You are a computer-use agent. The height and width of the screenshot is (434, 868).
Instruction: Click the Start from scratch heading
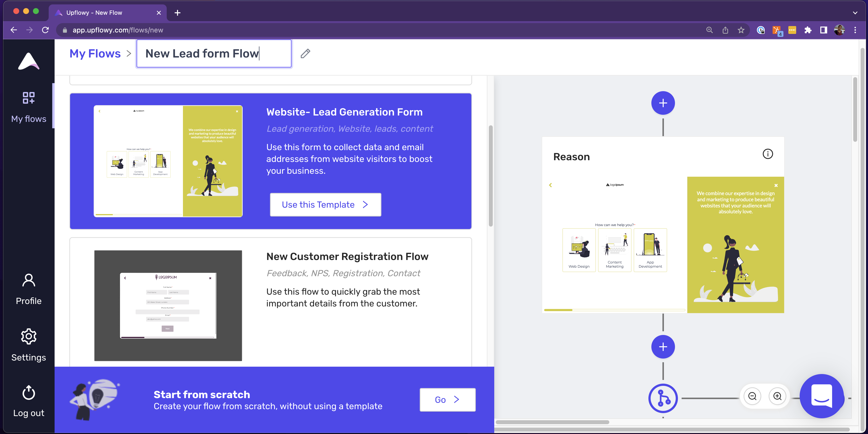click(202, 395)
